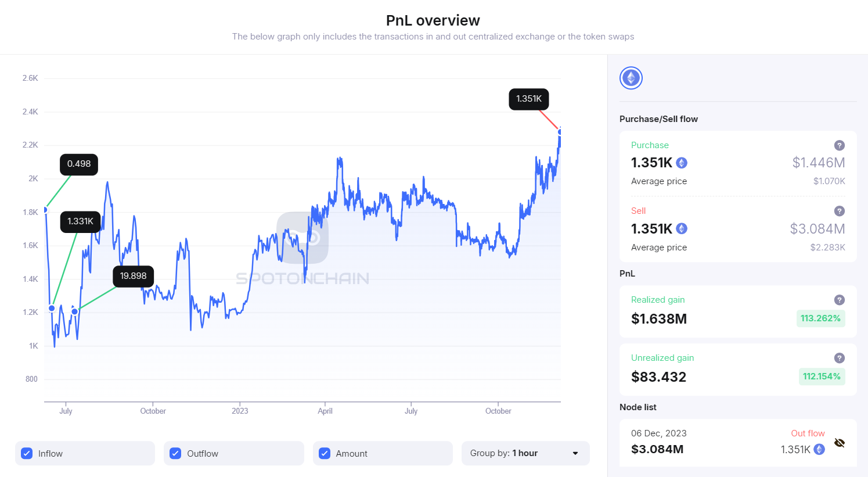Select the 1.331K inflow chart label

coord(80,221)
